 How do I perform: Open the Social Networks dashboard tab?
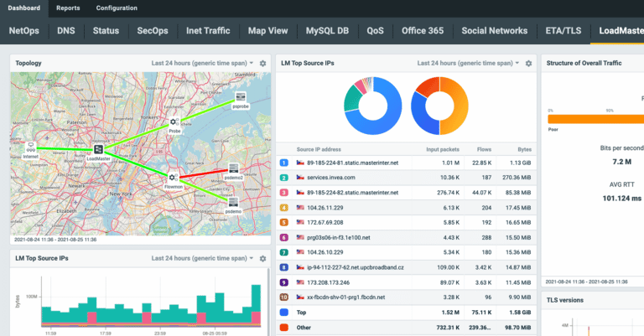495,31
